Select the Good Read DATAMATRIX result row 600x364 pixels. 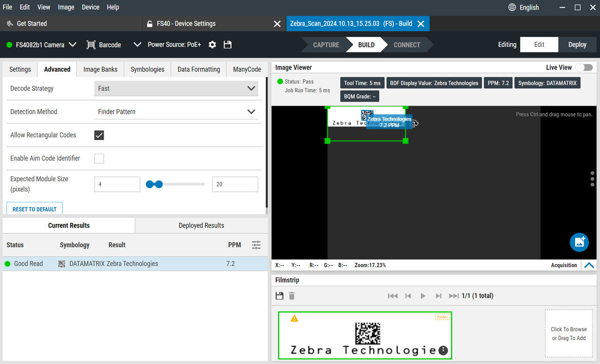[x=135, y=264]
